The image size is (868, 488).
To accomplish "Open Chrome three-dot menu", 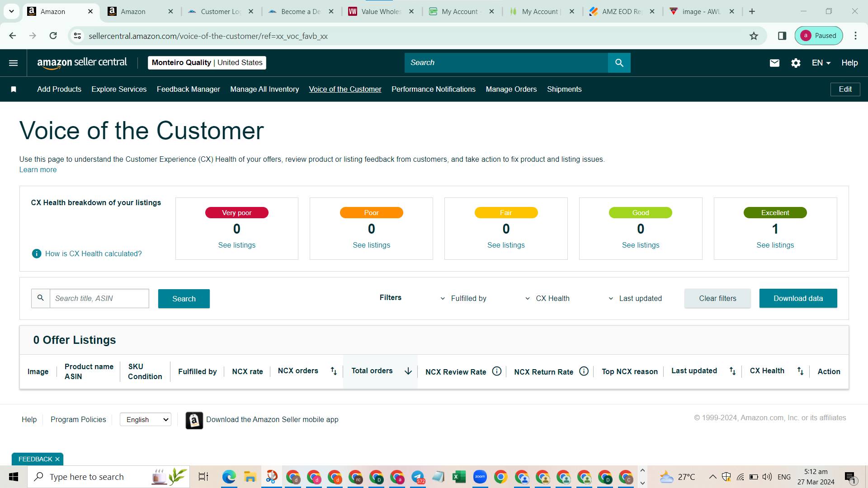I will 855,36.
